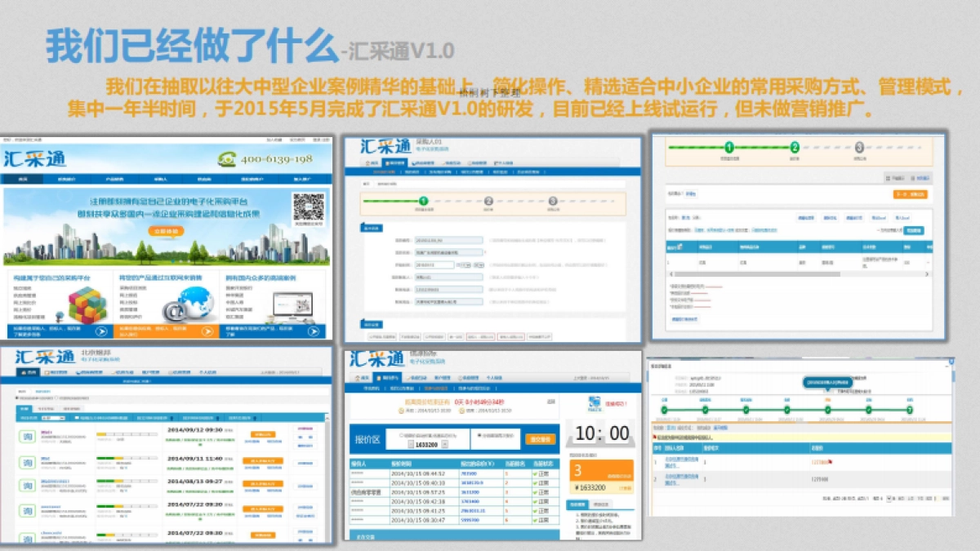Click step 2 on the wizard progress bar
The width and height of the screenshot is (980, 551).
(x=488, y=200)
